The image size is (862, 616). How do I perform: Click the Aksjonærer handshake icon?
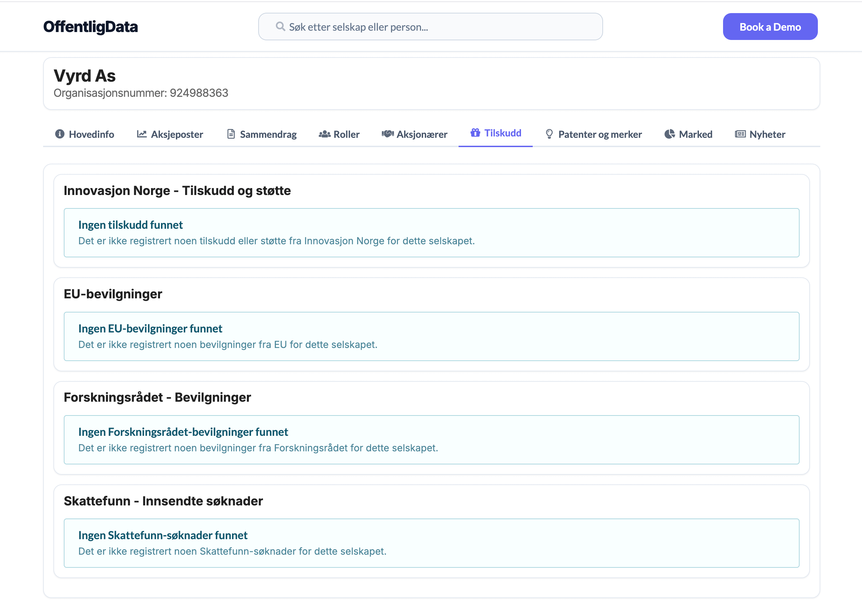[387, 134]
